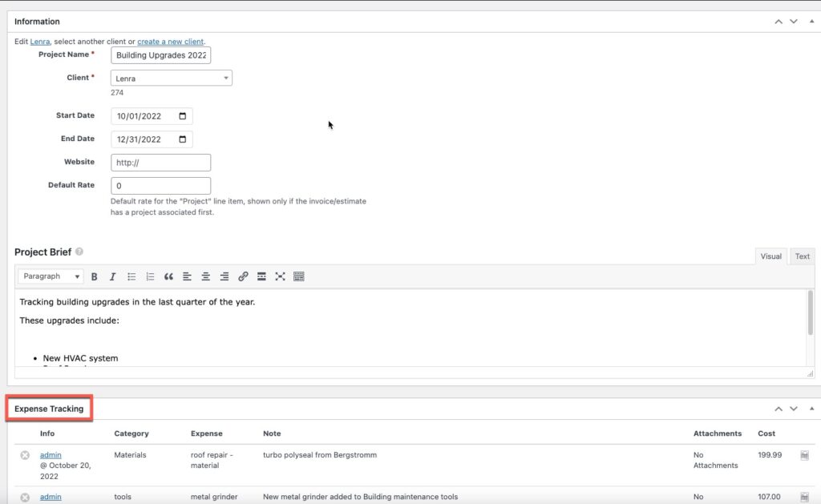Insert a numbered list
This screenshot has height=504, width=821.
(x=150, y=276)
